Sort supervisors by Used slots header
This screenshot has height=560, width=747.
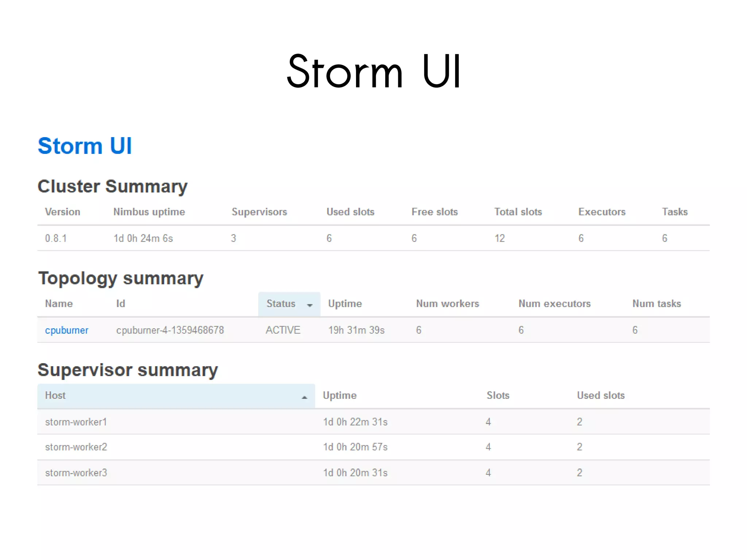[601, 396]
